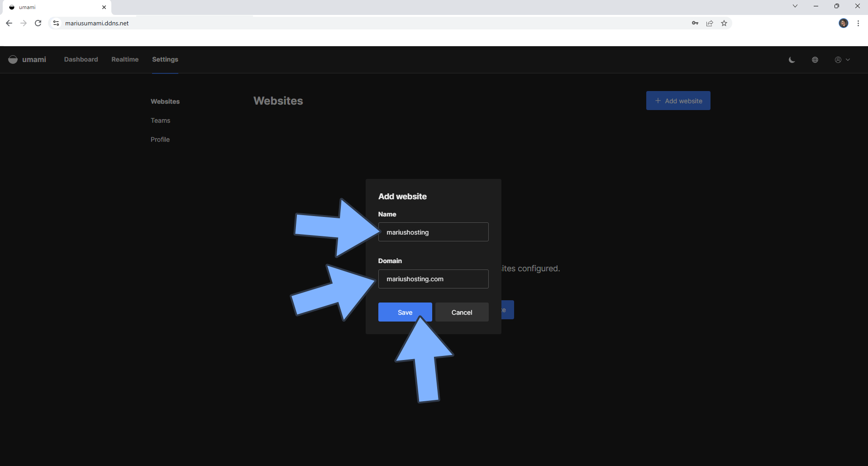868x466 pixels.
Task: Select Websites in the settings sidebar
Action: (x=165, y=101)
